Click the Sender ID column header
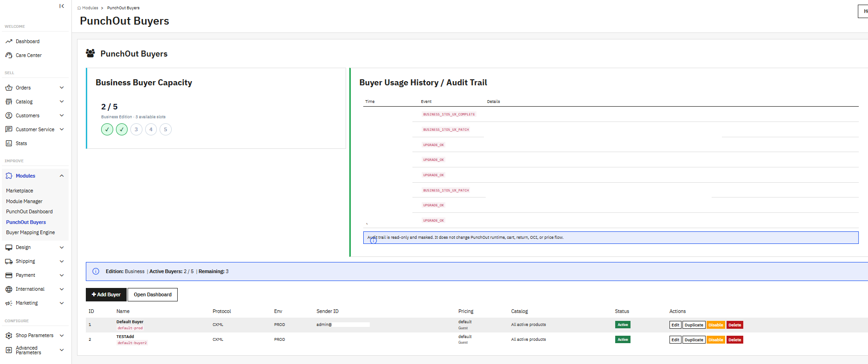The width and height of the screenshot is (868, 364). [x=328, y=311]
